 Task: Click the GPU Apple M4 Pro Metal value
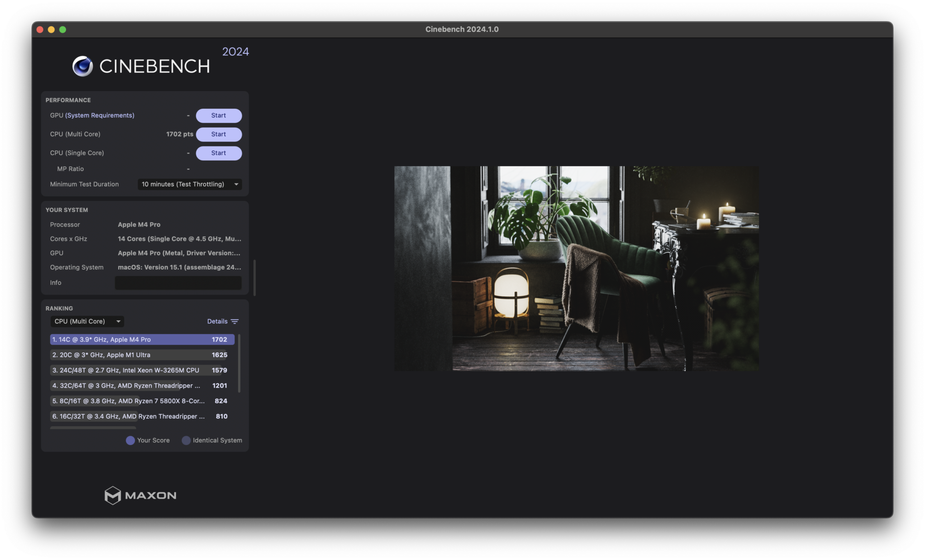click(179, 253)
